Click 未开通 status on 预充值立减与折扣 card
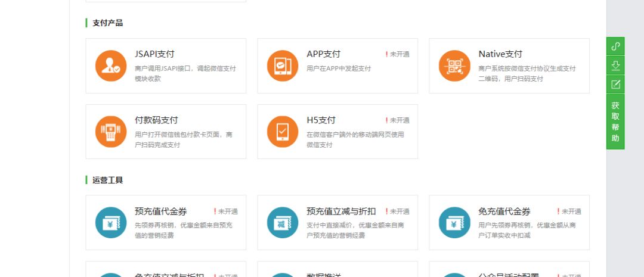 (397, 211)
